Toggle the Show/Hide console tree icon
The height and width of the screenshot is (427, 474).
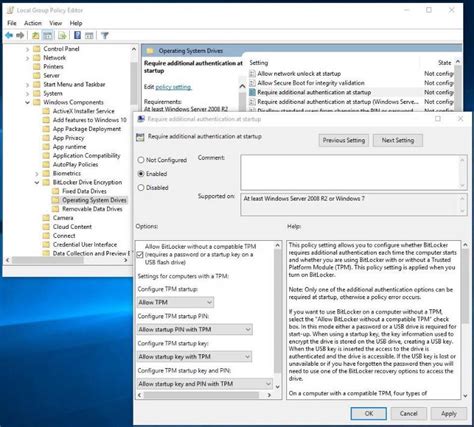click(x=48, y=35)
